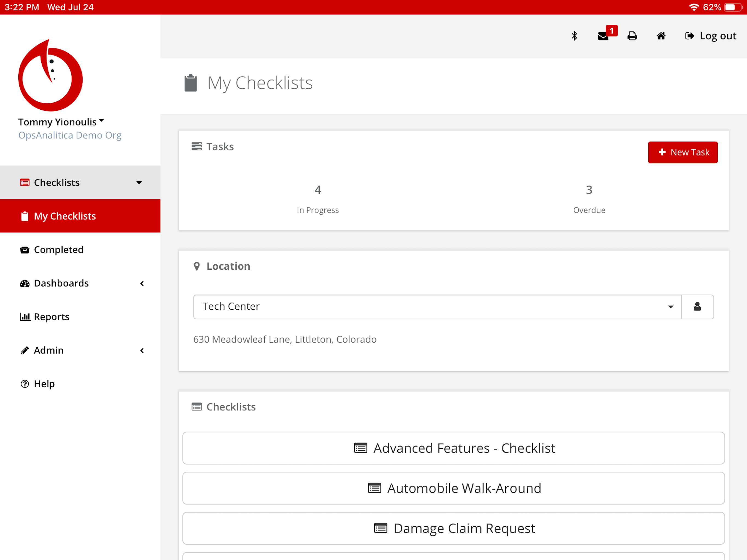This screenshot has height=560, width=747.
Task: Go to home via house icon
Action: click(661, 36)
